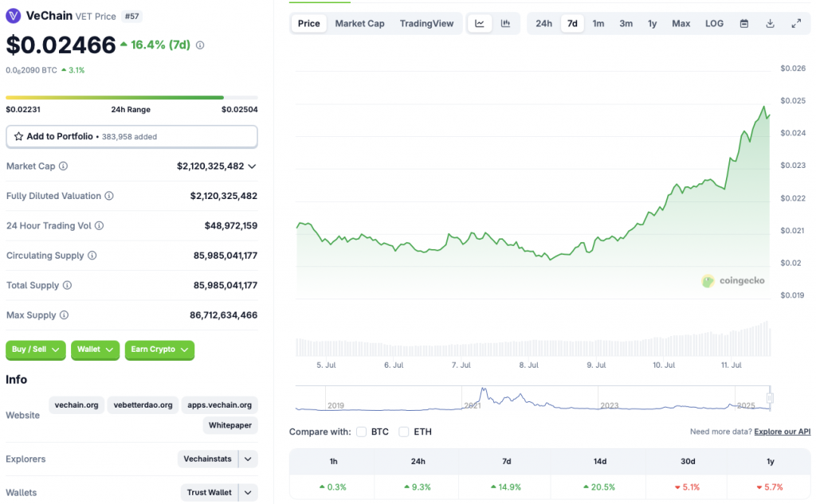The width and height of the screenshot is (816, 504).
Task: Click the 14d 20.5% change cell
Action: pos(599,487)
